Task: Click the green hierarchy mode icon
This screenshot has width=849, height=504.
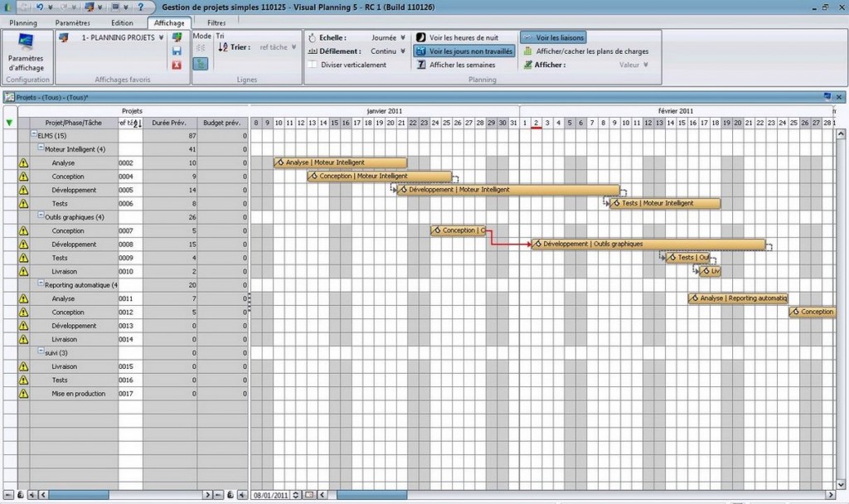Action: click(201, 63)
